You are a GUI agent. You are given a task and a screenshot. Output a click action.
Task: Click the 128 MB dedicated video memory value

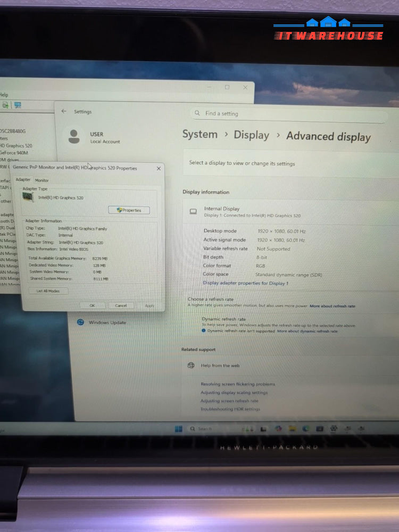99,265
